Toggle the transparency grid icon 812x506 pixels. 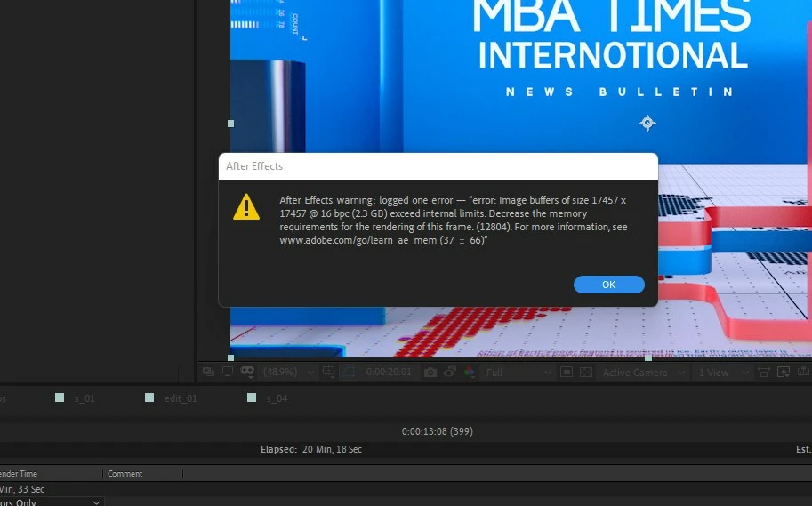pyautogui.click(x=586, y=372)
